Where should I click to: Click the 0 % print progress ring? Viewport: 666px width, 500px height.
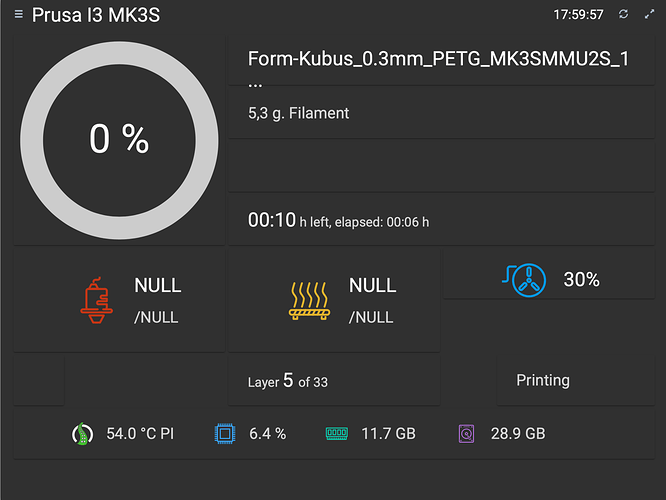pos(118,140)
